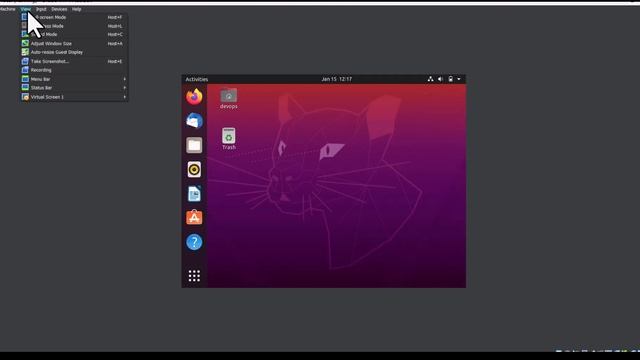640x360 pixels.
Task: Click the Recording icon
Action: point(25,70)
